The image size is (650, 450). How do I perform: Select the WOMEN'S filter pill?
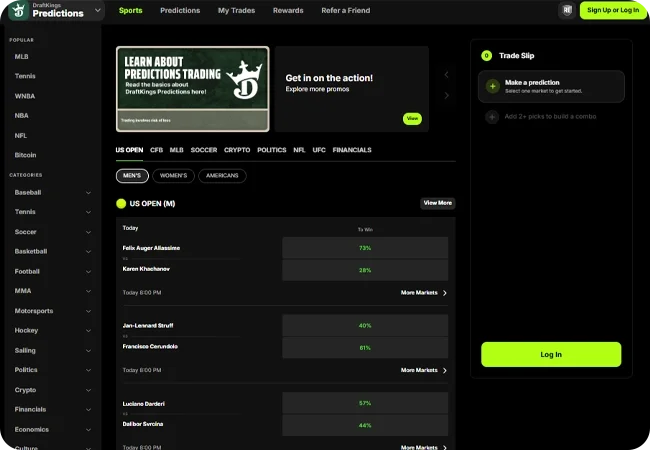173,176
